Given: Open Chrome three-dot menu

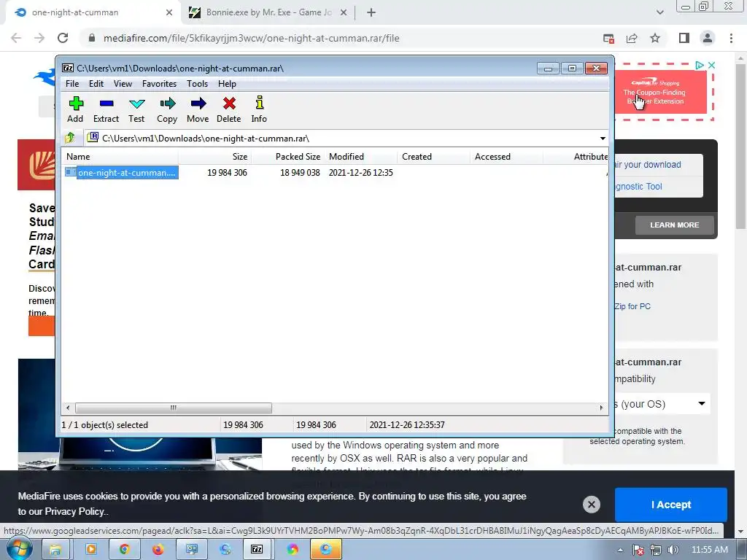Looking at the screenshot, I should tap(731, 38).
